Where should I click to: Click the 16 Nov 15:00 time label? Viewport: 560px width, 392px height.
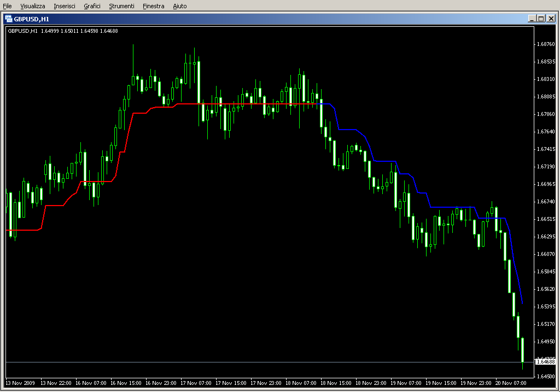click(x=126, y=383)
